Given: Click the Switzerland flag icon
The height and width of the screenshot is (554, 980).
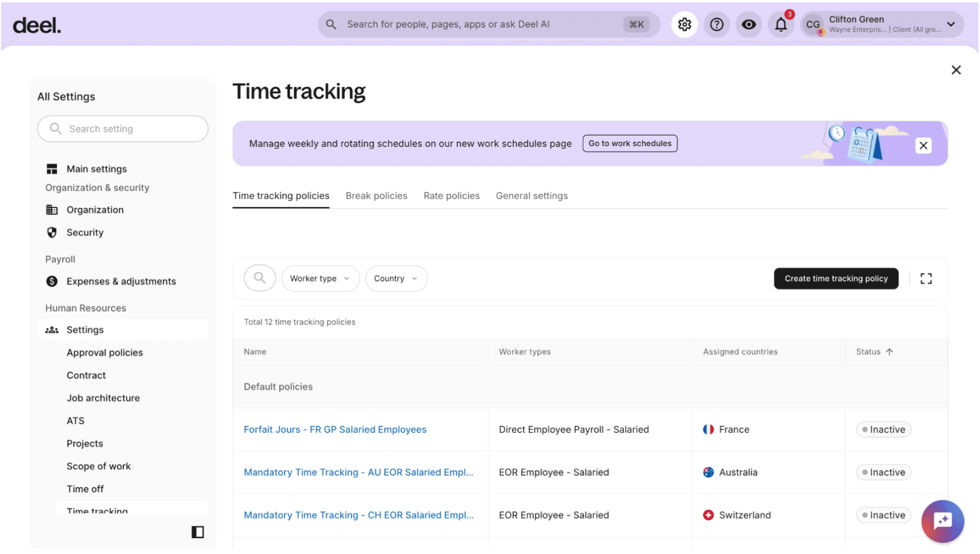Looking at the screenshot, I should coord(708,515).
